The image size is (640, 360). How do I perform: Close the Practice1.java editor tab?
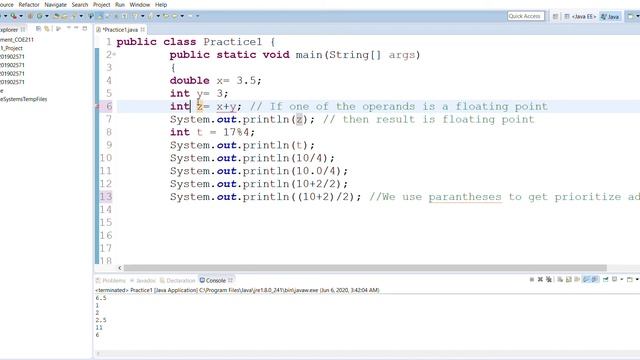pyautogui.click(x=142, y=29)
